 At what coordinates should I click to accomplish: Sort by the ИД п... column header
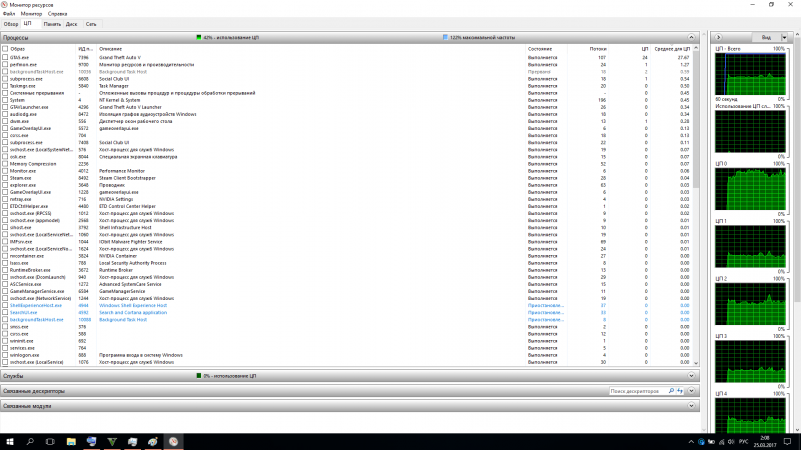pos(86,49)
